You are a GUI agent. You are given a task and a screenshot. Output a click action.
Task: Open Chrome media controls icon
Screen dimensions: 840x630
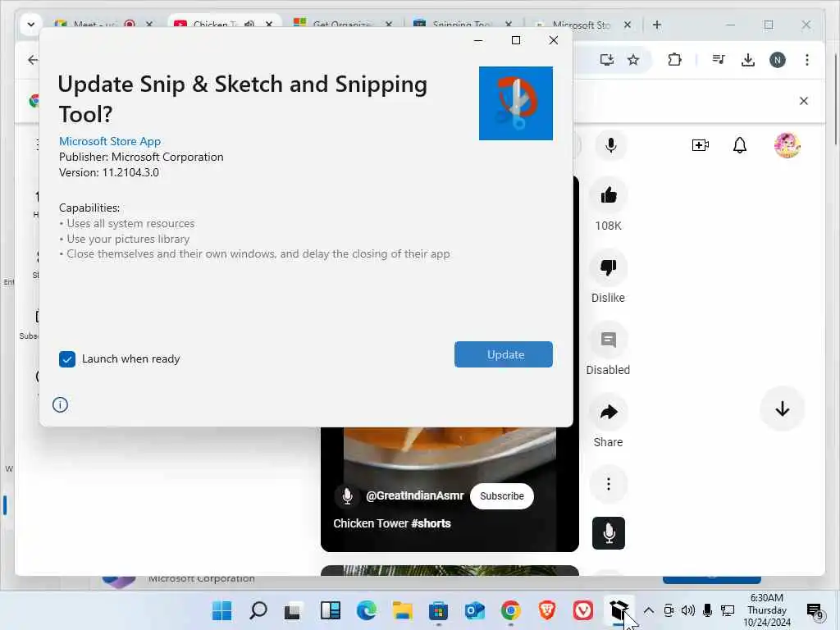click(x=719, y=59)
